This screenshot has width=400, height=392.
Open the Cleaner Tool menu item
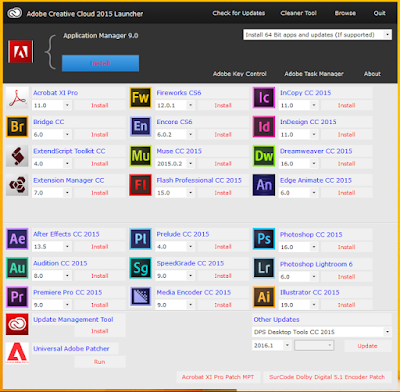[x=299, y=13]
